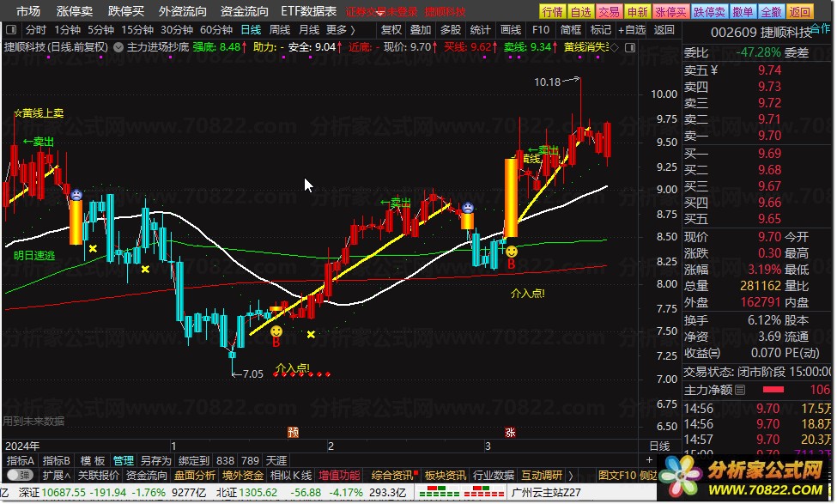The width and height of the screenshot is (837, 504).
Task: Open the 图文F10 tab
Action: tap(616, 475)
